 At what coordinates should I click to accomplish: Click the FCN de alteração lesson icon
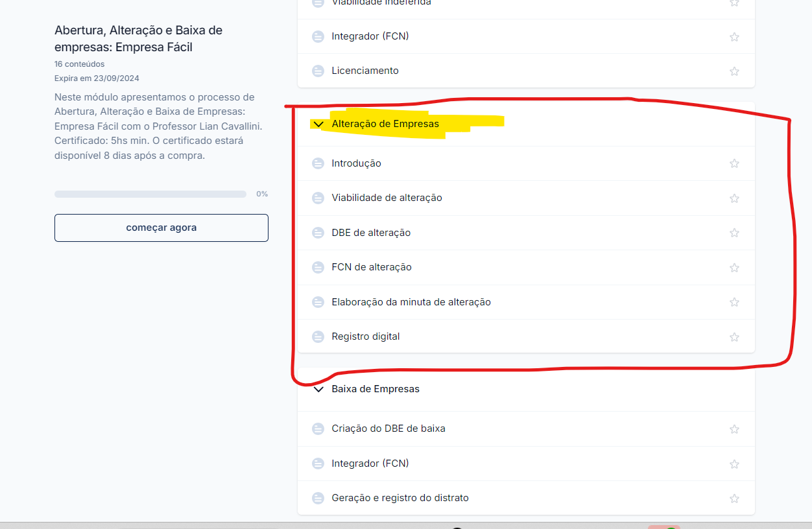click(x=318, y=267)
